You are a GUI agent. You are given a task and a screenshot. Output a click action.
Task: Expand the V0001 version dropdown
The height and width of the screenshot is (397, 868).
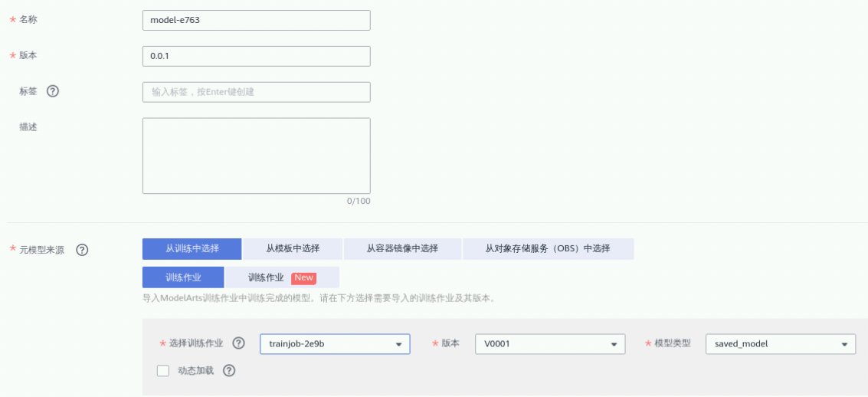pos(550,344)
